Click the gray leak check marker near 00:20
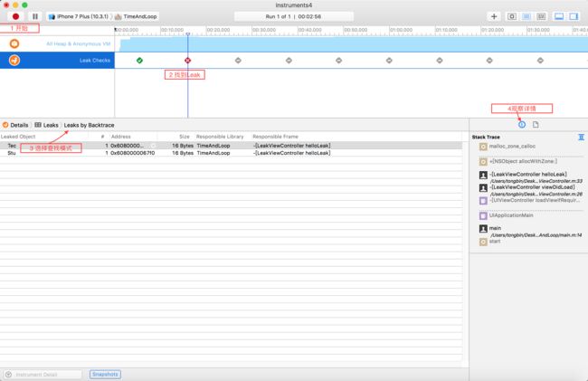Image resolution: width=588 pixels, height=381 pixels. [x=238, y=61]
